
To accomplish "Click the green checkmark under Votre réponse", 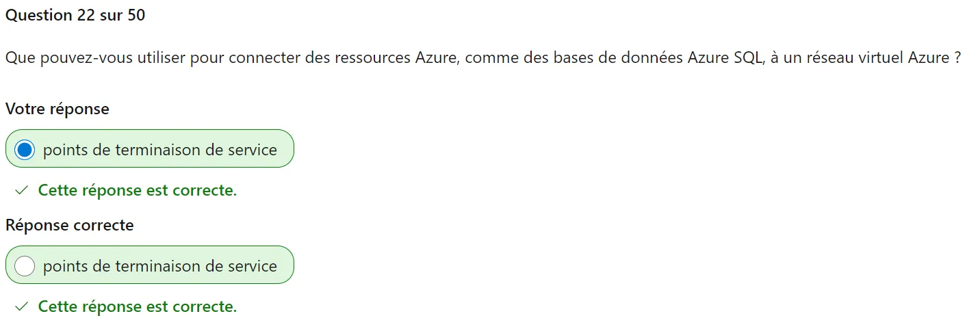I will pos(22,191).
